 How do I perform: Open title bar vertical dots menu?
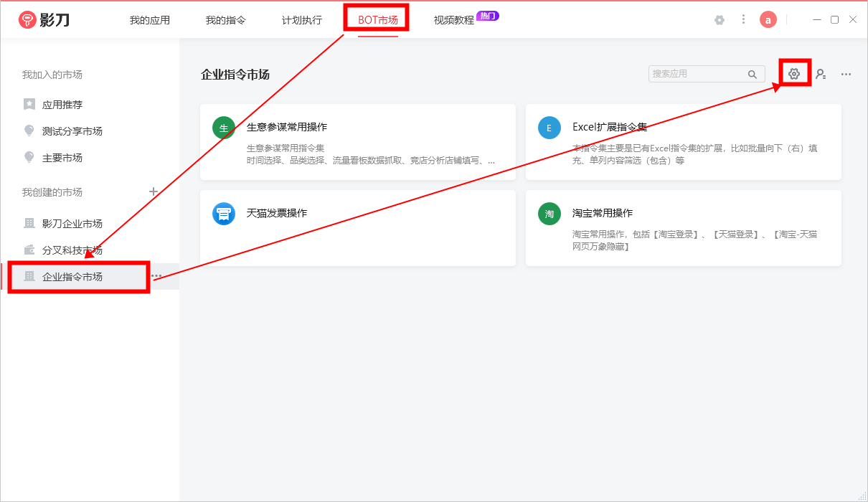(x=744, y=20)
